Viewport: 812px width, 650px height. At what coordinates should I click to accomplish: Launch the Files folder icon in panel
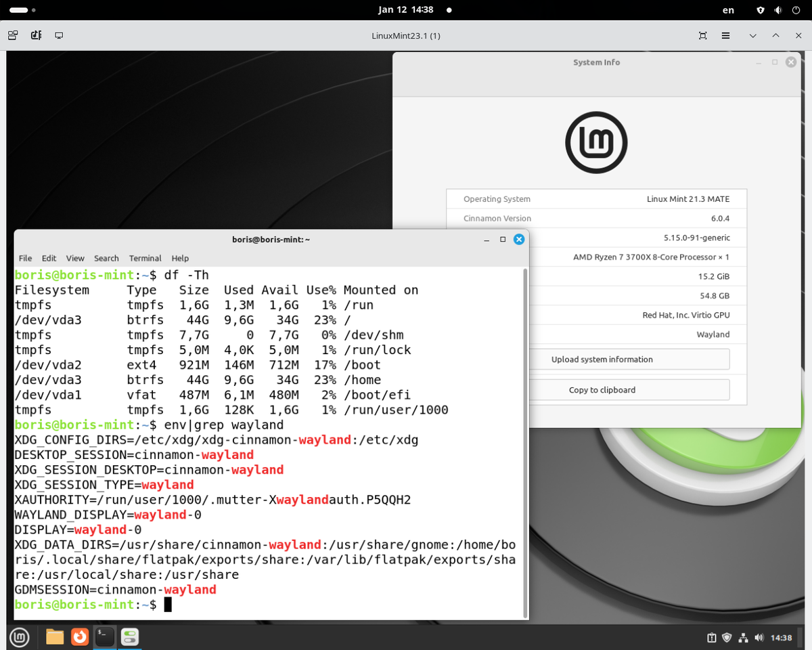pos(55,637)
